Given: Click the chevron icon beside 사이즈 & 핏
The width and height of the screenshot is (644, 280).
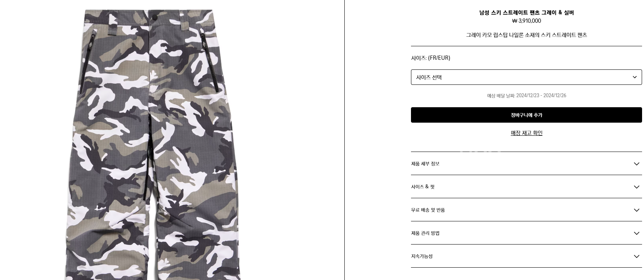Looking at the screenshot, I should tap(636, 187).
